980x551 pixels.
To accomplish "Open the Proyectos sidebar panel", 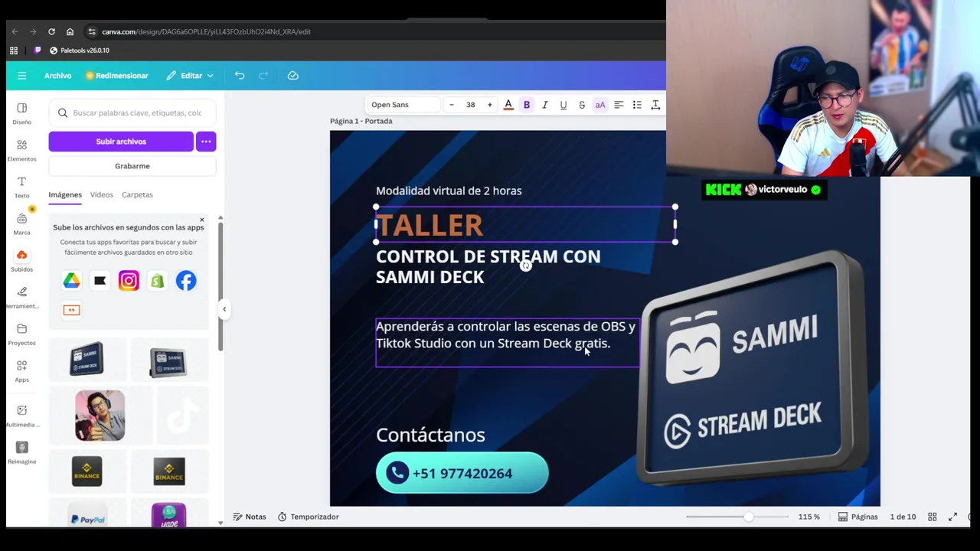I will [x=21, y=334].
